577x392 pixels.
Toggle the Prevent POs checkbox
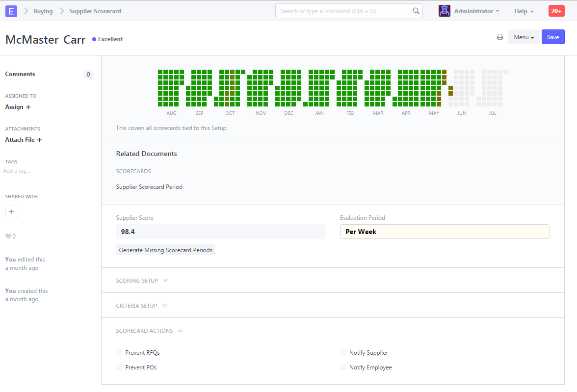(119, 367)
